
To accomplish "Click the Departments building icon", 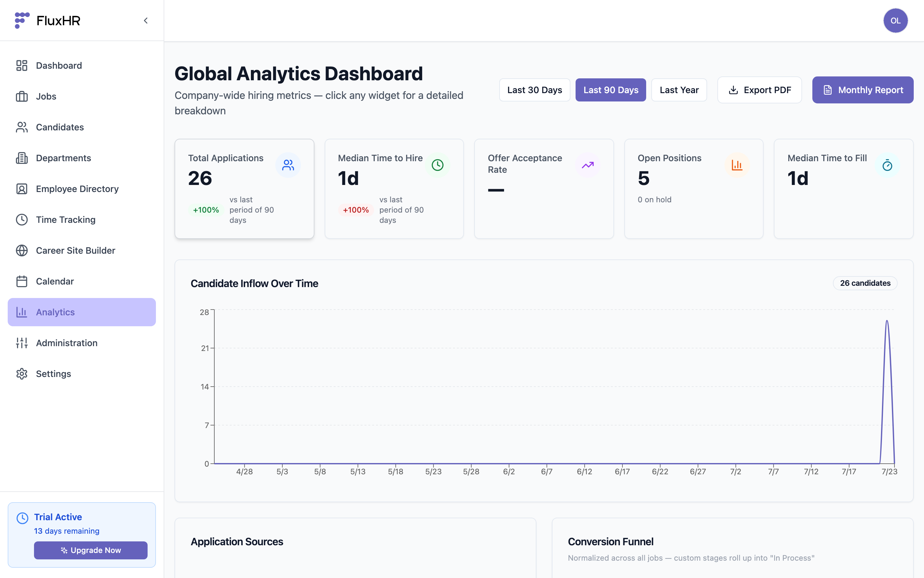I will (22, 158).
